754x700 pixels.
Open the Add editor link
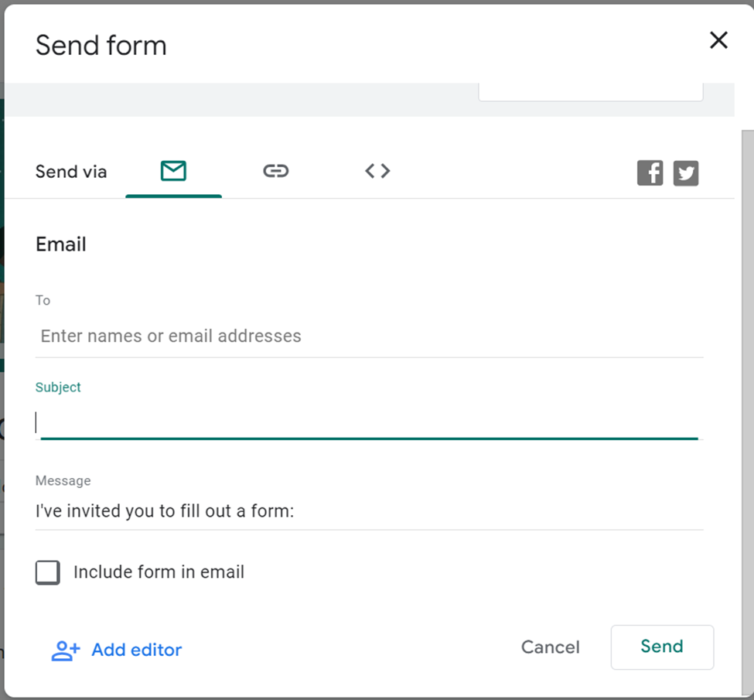(x=136, y=650)
